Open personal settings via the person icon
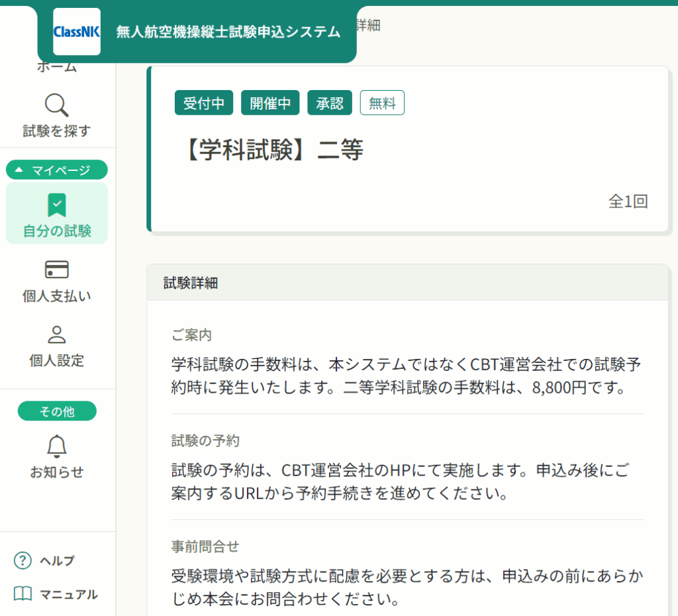The height and width of the screenshot is (616, 678). point(56,335)
